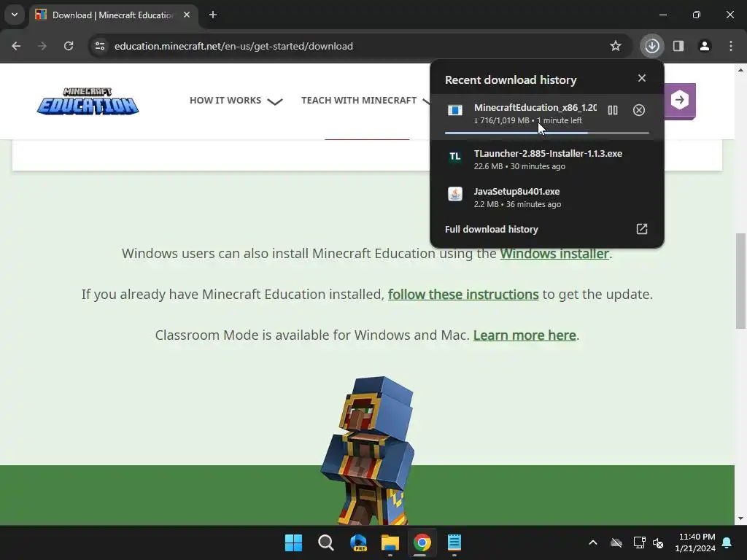Open the Learn more here link
Screen dimensions: 747x560
click(x=525, y=335)
